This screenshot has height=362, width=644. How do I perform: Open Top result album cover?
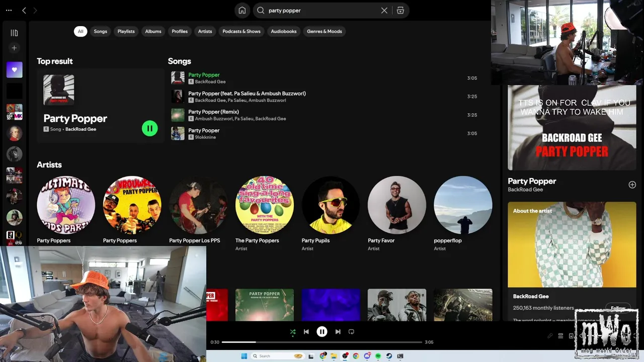tap(59, 90)
